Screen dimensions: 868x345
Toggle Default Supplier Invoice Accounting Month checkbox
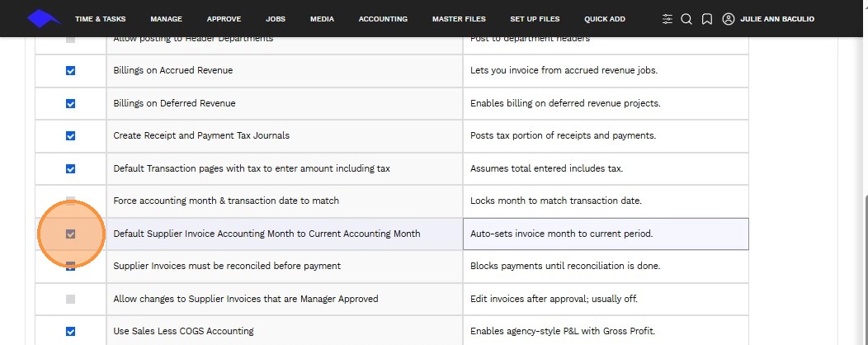coord(70,234)
